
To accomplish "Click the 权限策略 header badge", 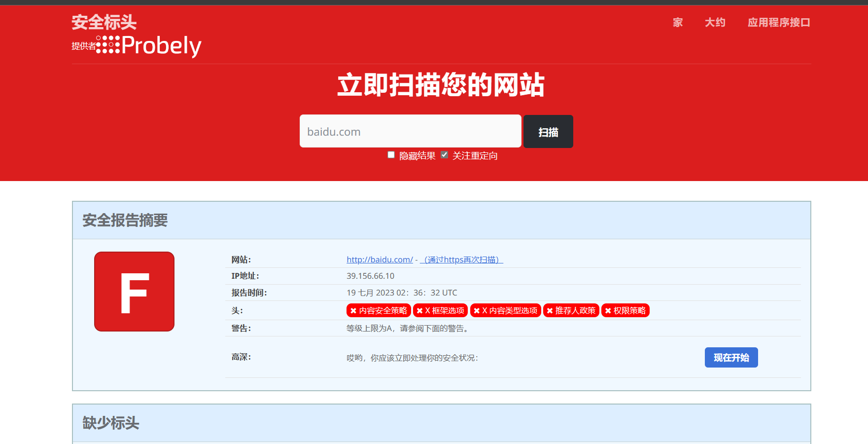I will tap(625, 310).
